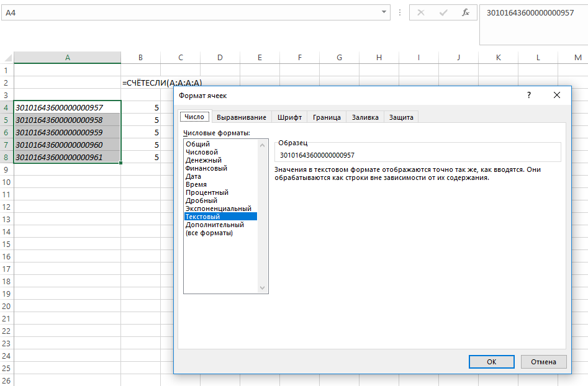The height and width of the screenshot is (386, 588).
Task: Select the Денежный number format
Action: coord(220,160)
